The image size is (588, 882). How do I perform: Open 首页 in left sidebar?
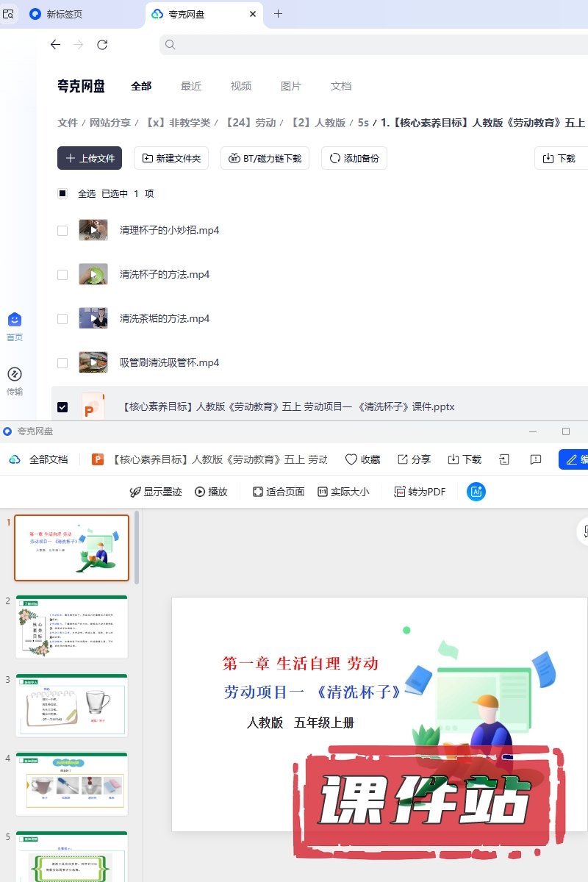(15, 327)
